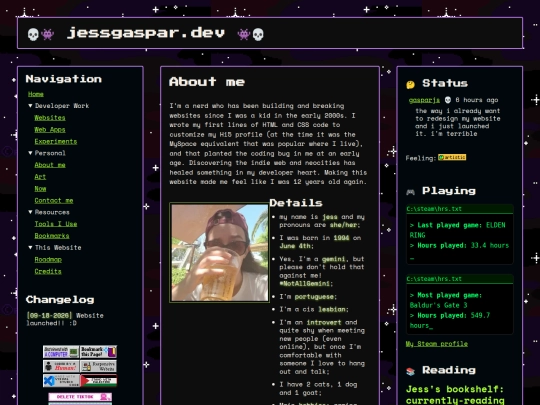Click the 'Bookmark this Page!' badge

click(x=98, y=352)
